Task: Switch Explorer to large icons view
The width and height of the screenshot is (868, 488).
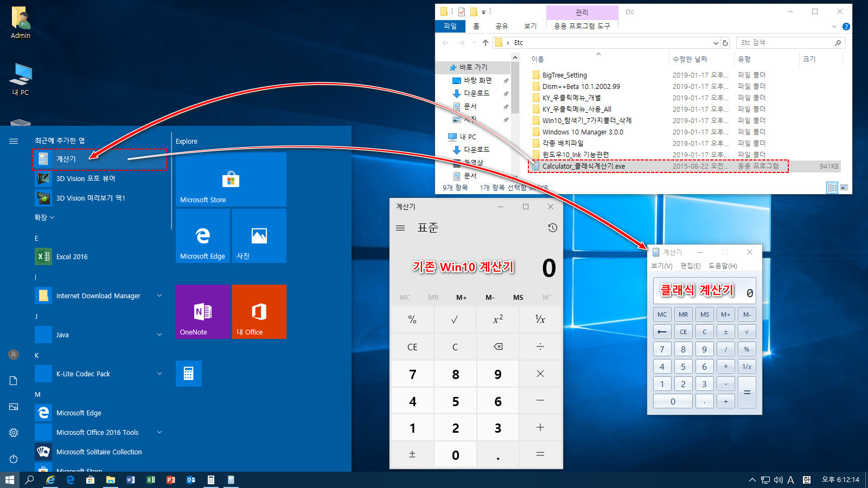Action: click(844, 188)
